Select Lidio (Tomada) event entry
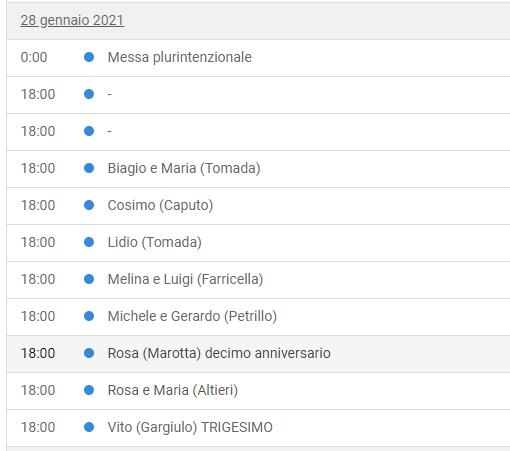This screenshot has height=451, width=510. click(155, 242)
